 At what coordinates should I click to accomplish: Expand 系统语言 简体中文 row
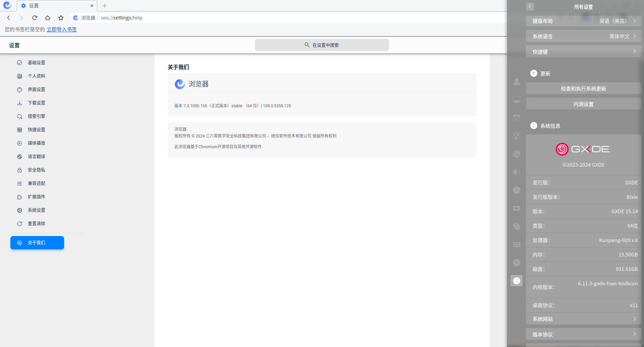coord(584,36)
